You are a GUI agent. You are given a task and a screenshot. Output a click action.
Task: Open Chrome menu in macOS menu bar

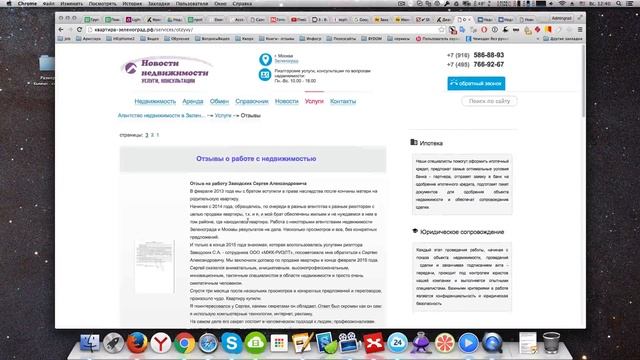click(27, 4)
